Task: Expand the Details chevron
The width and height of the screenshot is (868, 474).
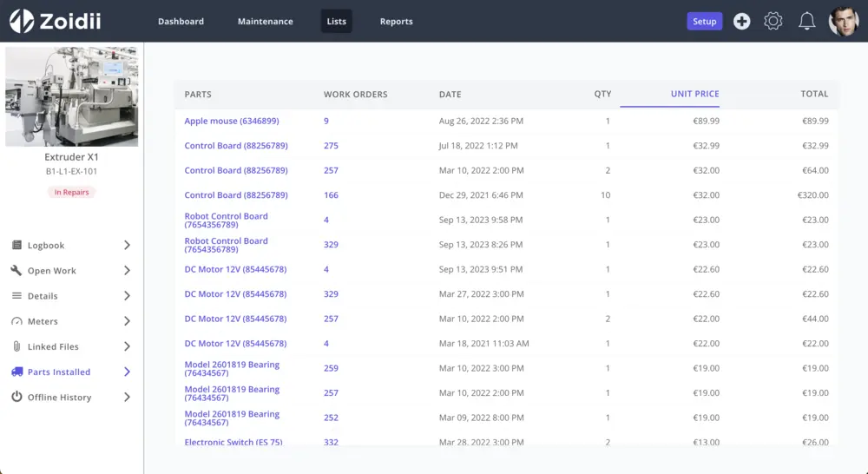Action: [x=127, y=296]
